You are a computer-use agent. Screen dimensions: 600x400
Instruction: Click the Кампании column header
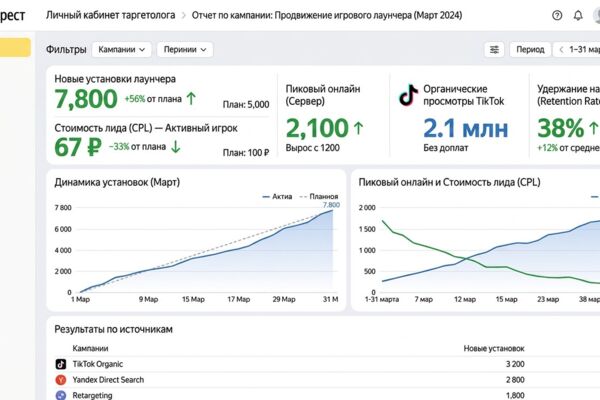point(90,348)
